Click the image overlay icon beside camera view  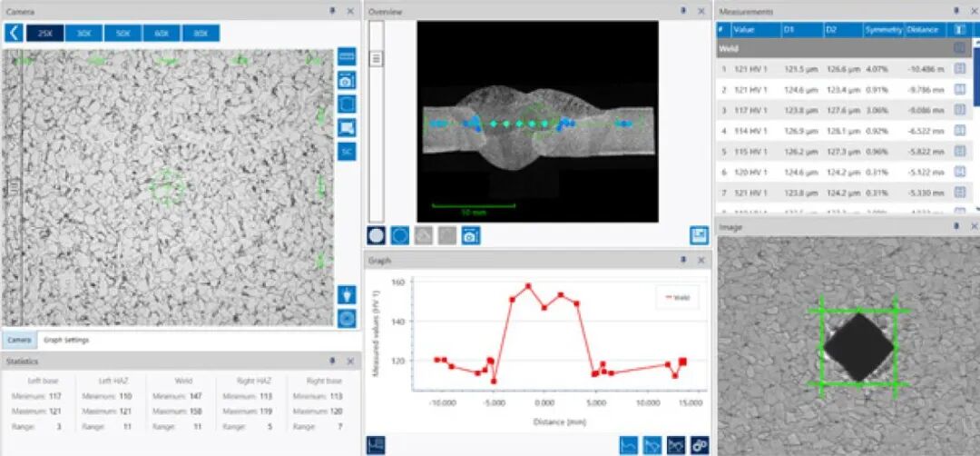347,127
